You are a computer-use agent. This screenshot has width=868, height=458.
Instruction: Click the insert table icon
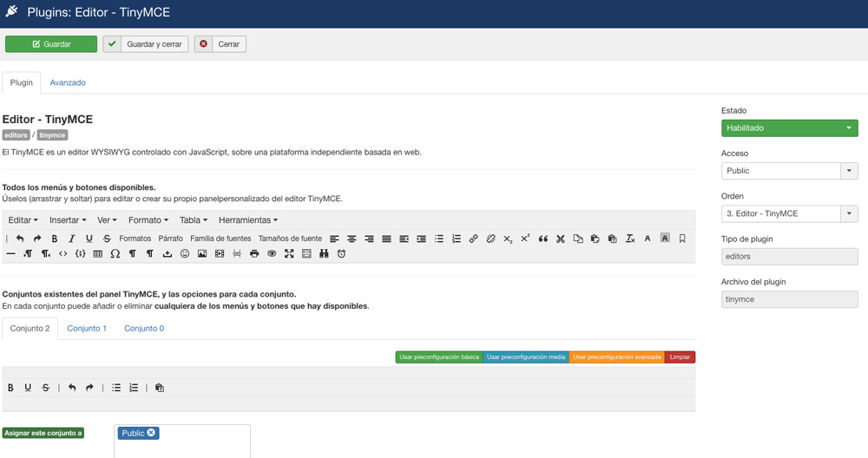click(x=97, y=253)
